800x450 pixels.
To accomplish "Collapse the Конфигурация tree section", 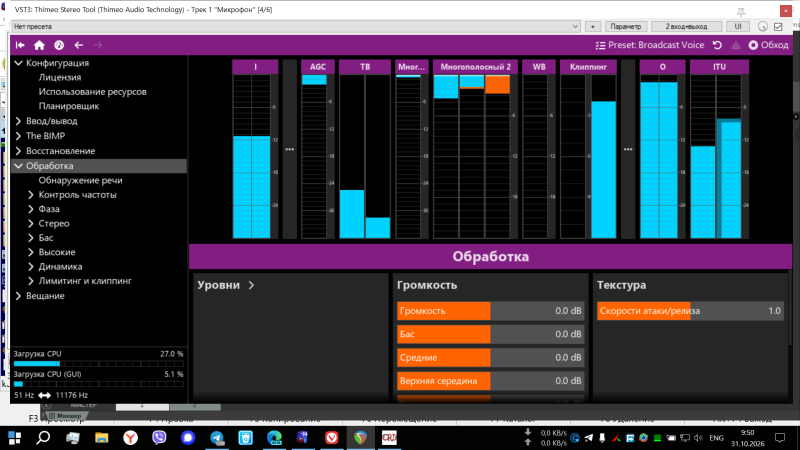I will pos(18,63).
